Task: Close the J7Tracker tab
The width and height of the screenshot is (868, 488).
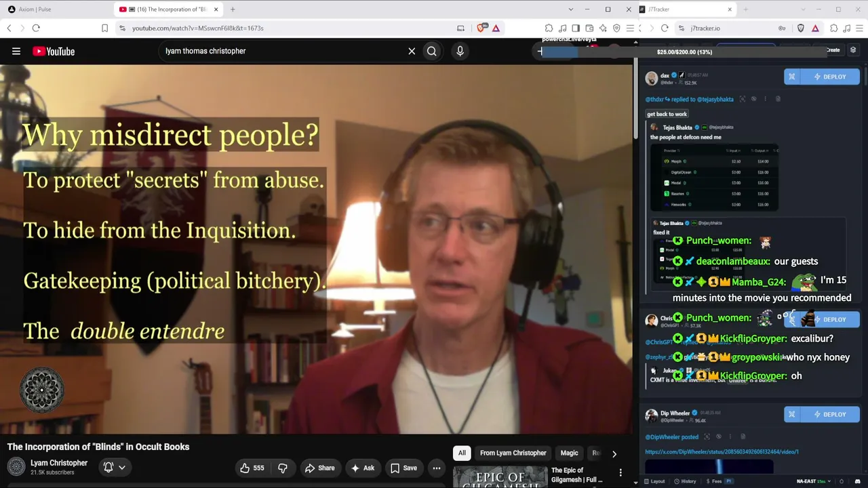Action: [x=730, y=9]
